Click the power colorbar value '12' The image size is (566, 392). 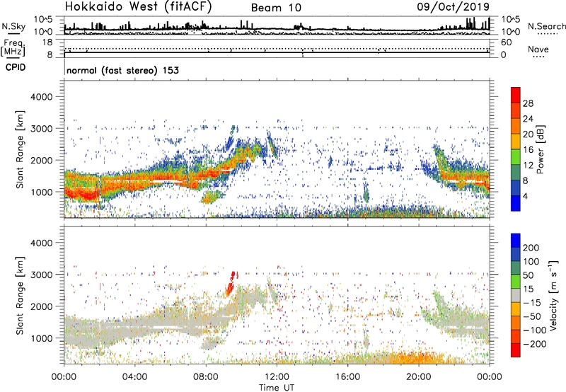pos(528,166)
